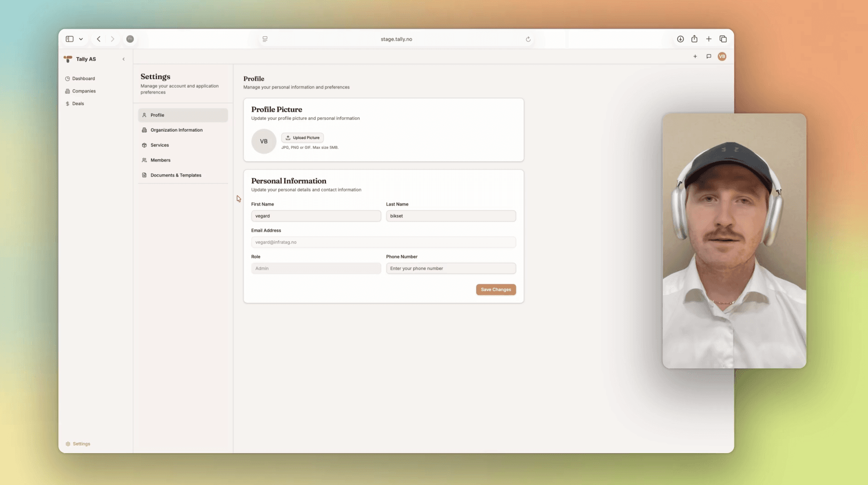Collapse the Tally sidebar with the chevron

click(123, 59)
